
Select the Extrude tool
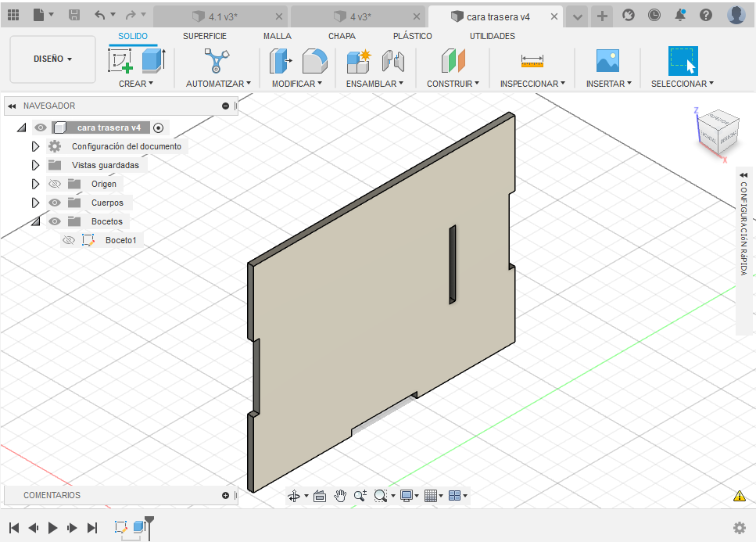point(154,60)
